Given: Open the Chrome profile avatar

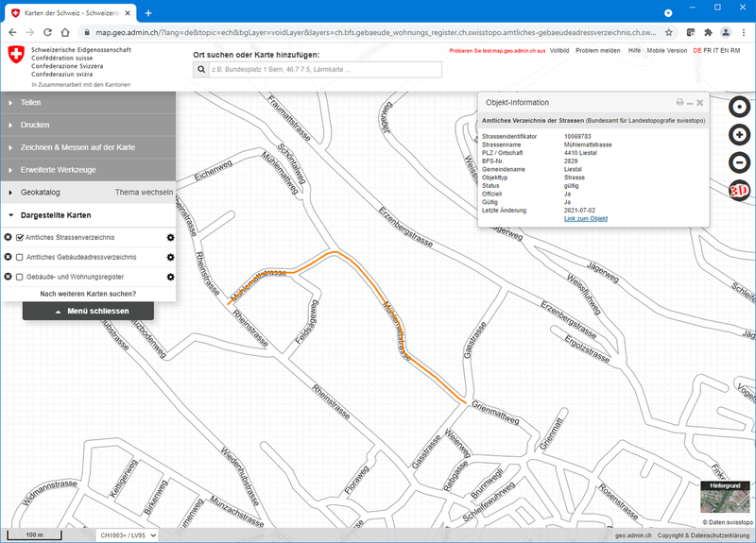Looking at the screenshot, I should click(x=726, y=32).
